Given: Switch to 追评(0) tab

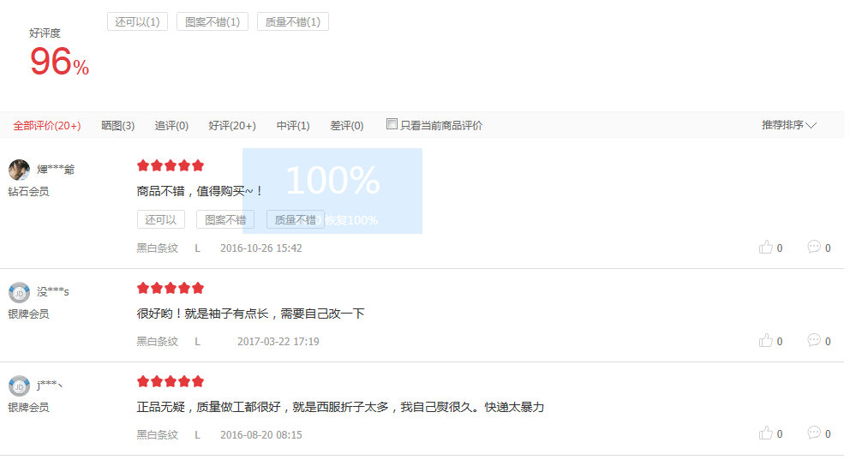Looking at the screenshot, I should 171,126.
